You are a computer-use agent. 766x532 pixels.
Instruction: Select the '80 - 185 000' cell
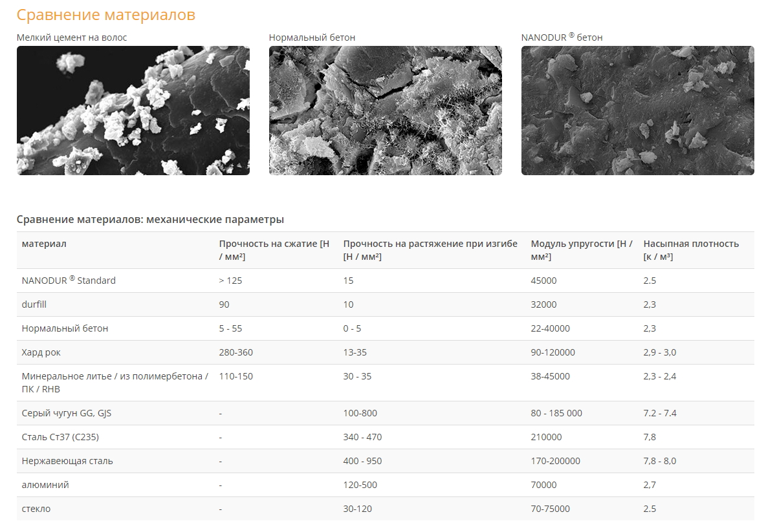556,413
